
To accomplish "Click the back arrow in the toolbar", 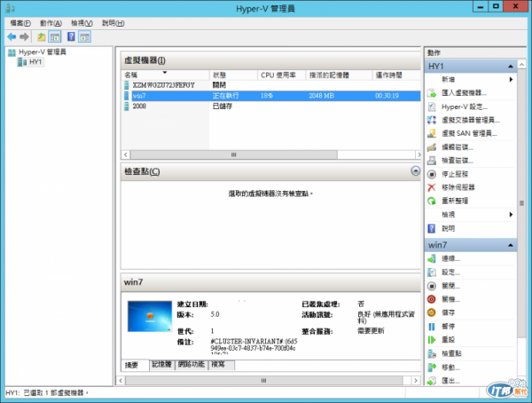I will point(12,36).
